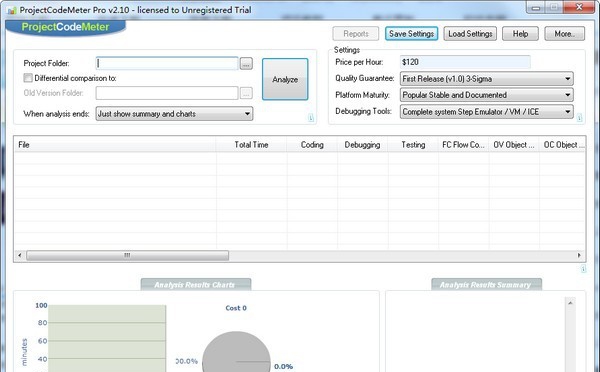600x372 pixels.
Task: Minimize the ProjectCodeMeter window
Action: tap(536, 7)
